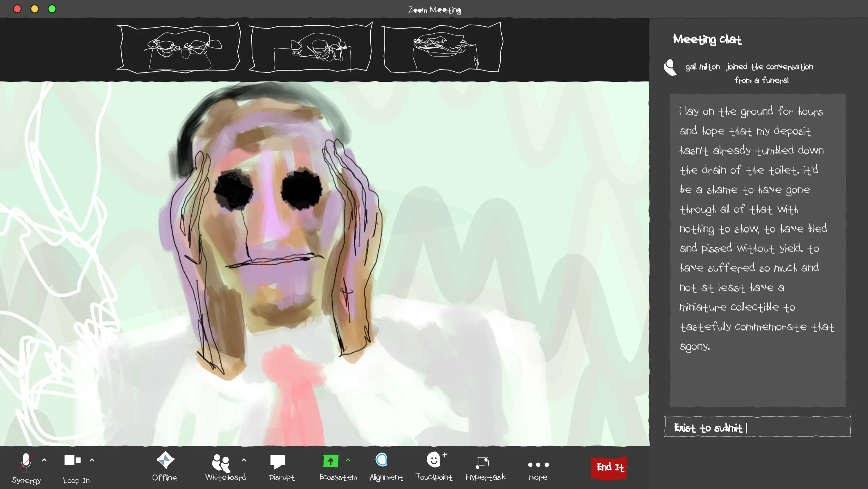Click the Alignment circle icon
Screen dimensions: 868x489
[382, 460]
